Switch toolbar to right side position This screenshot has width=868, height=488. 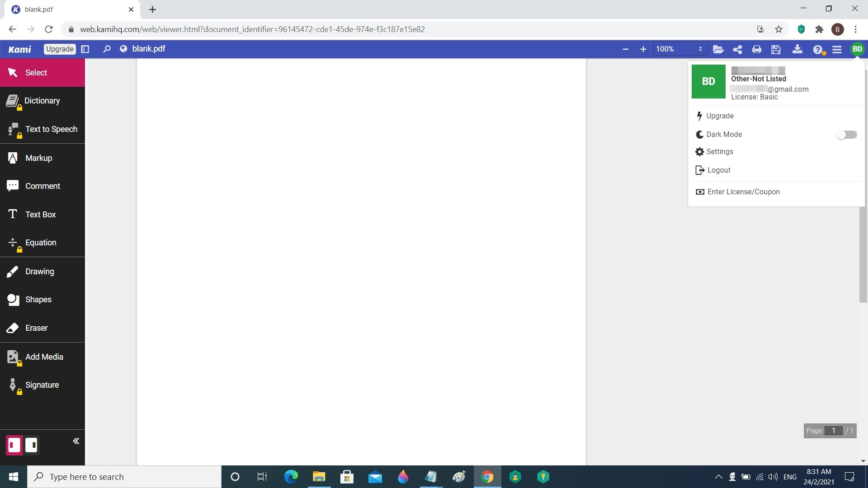(31, 445)
